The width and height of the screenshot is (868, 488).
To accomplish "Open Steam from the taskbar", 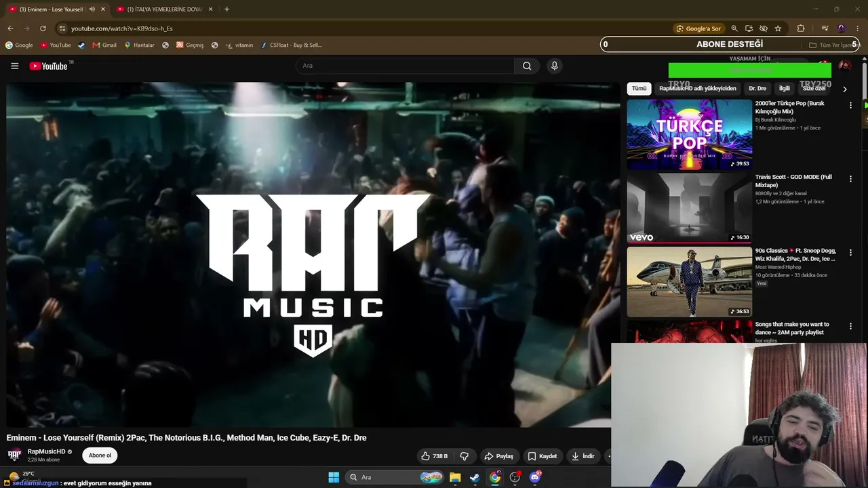I will tap(475, 477).
